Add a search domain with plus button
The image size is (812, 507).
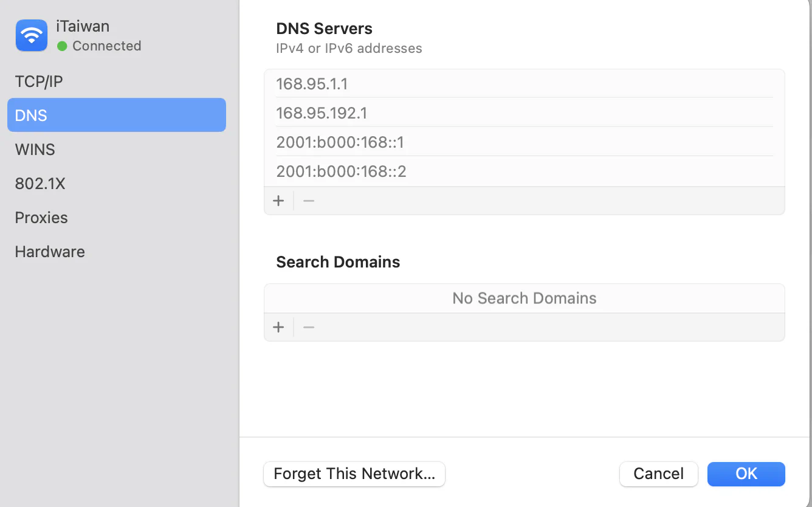click(278, 327)
